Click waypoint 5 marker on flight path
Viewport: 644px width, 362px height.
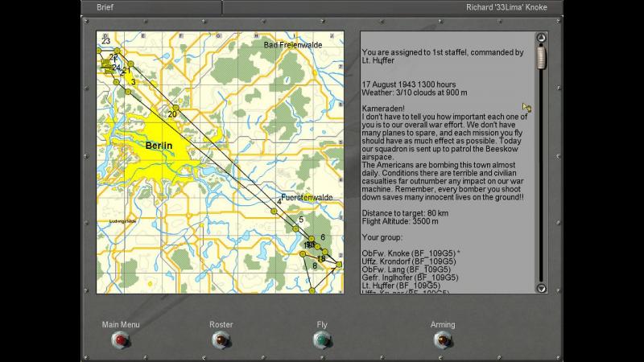pos(295,228)
